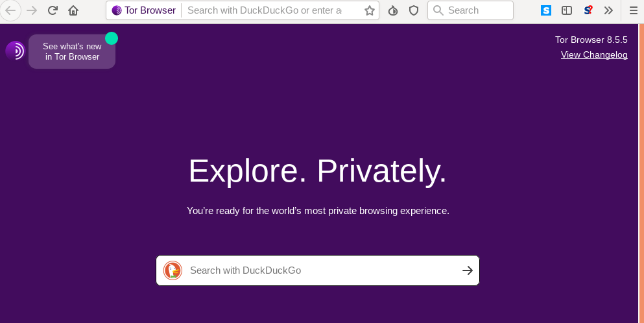
Task: Open the Tor onion button menu
Action: (393, 10)
